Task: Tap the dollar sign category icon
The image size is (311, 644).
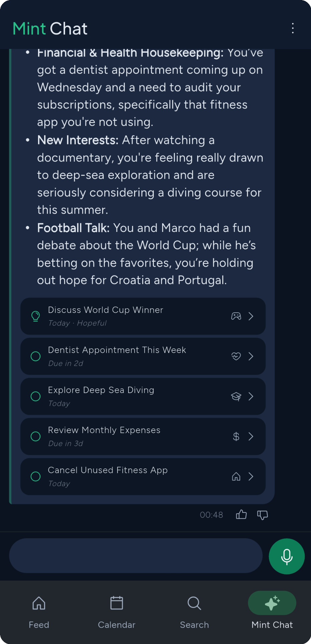Action: coord(236,436)
